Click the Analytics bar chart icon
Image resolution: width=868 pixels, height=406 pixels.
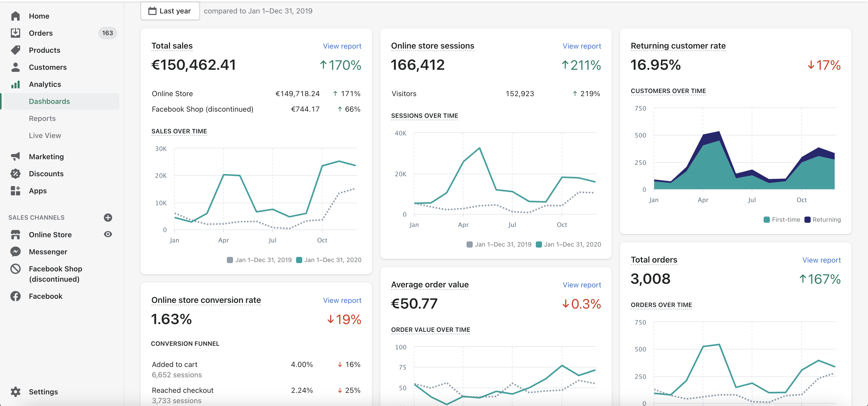pyautogui.click(x=16, y=84)
